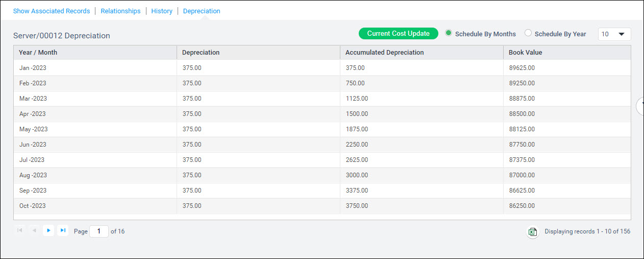The width and height of the screenshot is (644, 259).
Task: Open the History tab
Action: tap(162, 11)
